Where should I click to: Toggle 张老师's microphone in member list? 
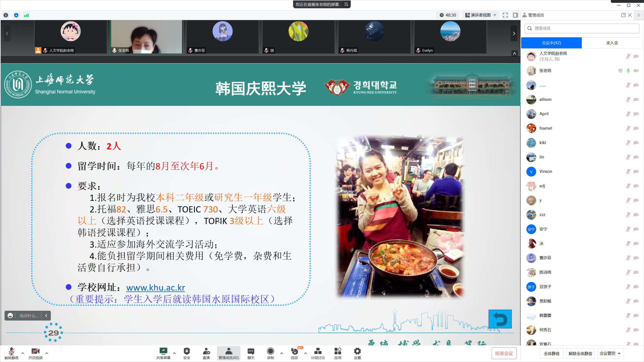tap(628, 71)
